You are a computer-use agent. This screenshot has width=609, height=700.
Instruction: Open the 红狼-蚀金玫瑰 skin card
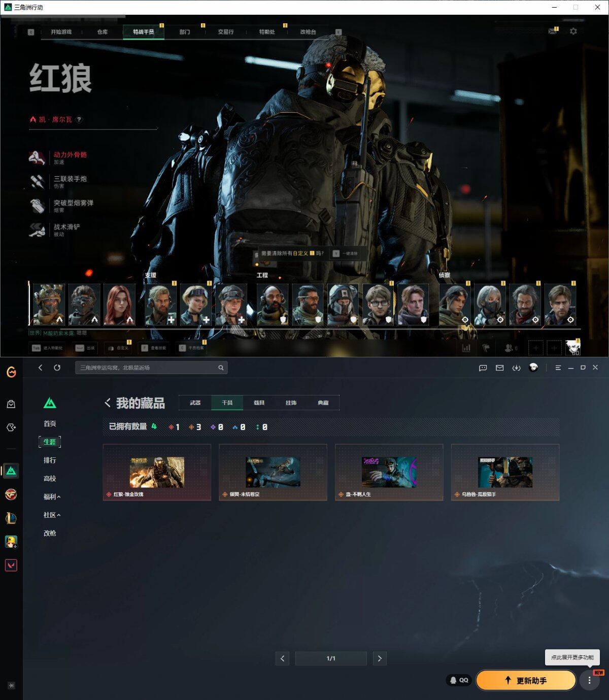[x=157, y=473]
